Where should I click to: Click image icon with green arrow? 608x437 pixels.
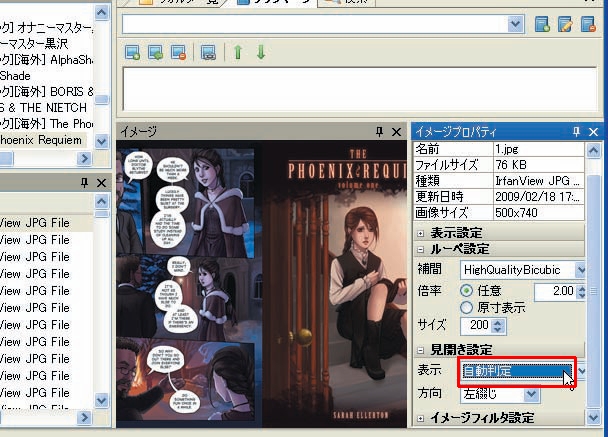pos(155,52)
